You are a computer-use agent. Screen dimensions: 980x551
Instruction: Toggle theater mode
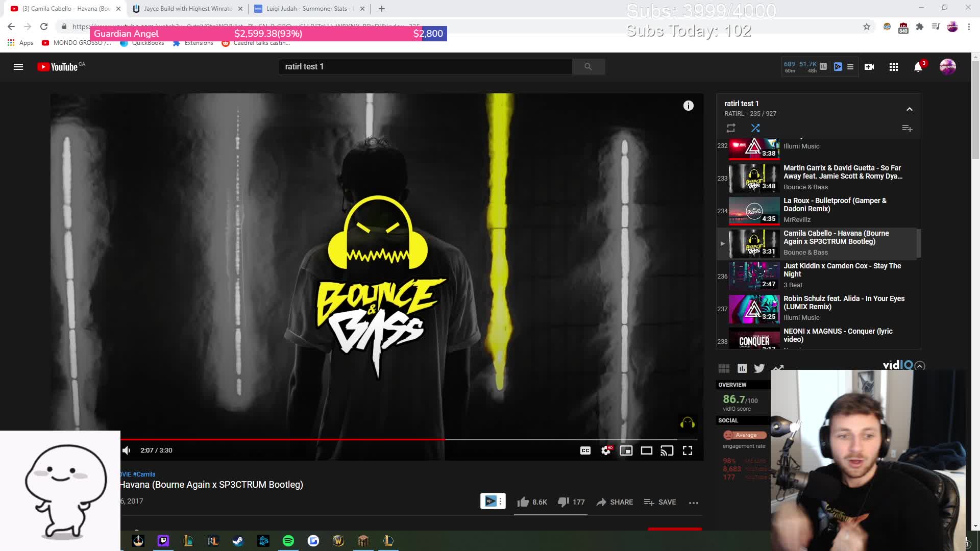[x=647, y=450]
